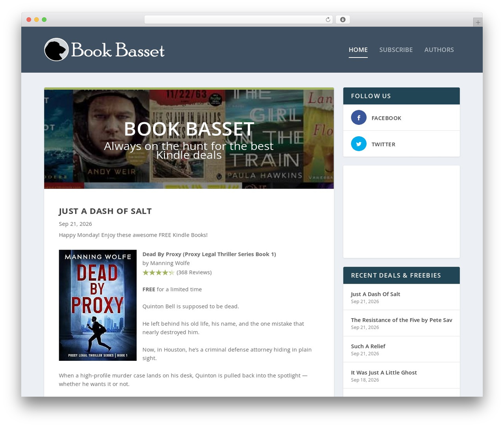Open a new tab with plus icon

478,22
